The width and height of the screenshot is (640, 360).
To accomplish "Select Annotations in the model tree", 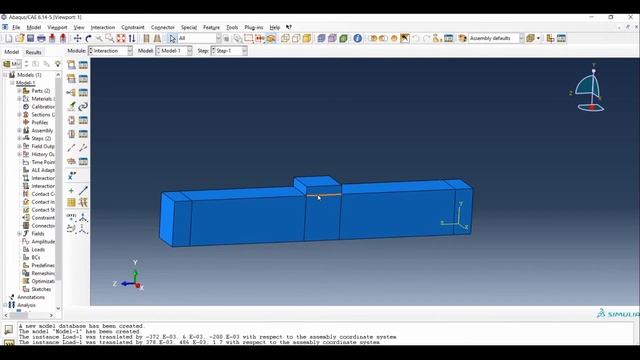I will point(31,297).
